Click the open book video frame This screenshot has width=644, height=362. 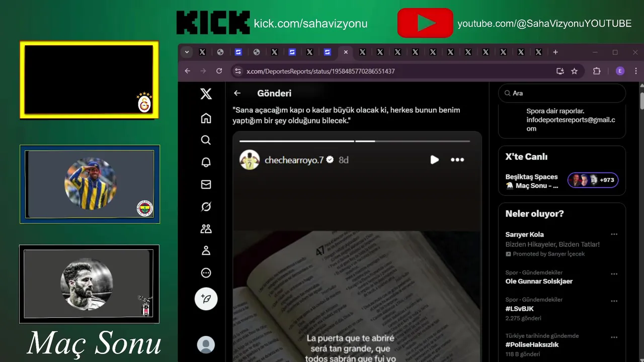(x=357, y=297)
